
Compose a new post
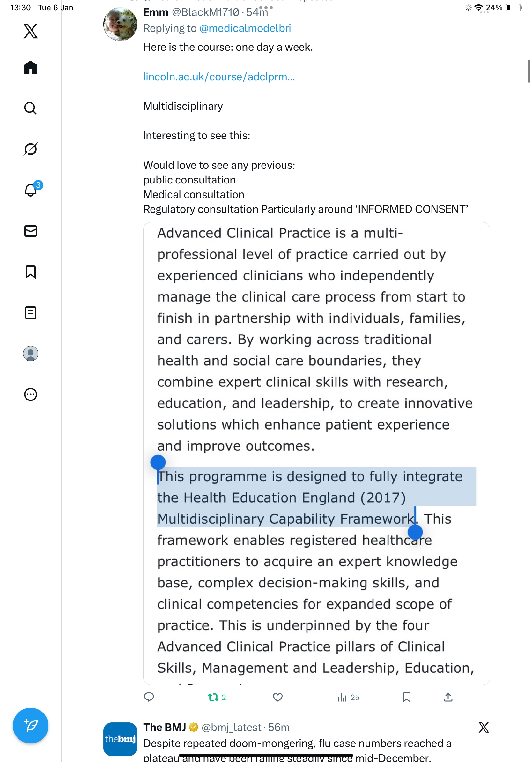[31, 726]
